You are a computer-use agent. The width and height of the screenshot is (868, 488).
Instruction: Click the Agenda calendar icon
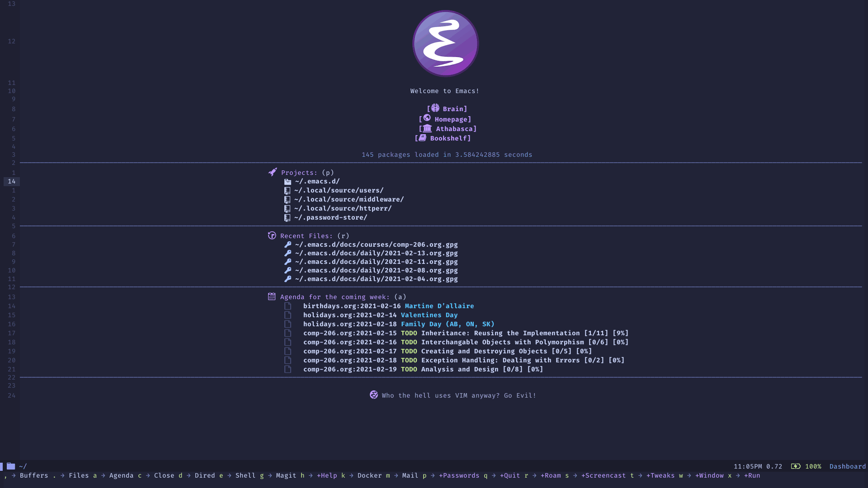(x=272, y=296)
